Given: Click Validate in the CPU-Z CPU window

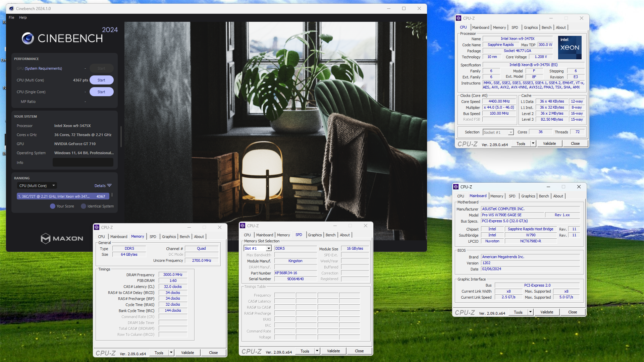Looking at the screenshot, I should pos(549,143).
